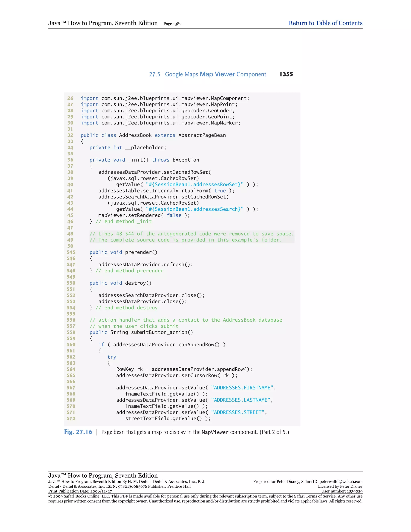Viewport: 411px width, 532px height.
Task: Click the Fig. 27.16 caption label
Action: click(78, 432)
